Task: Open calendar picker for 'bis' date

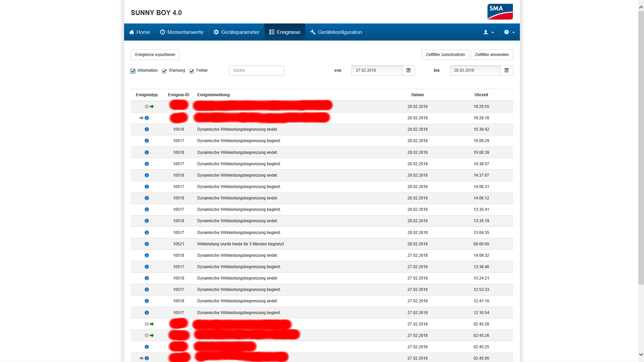Action: (506, 70)
